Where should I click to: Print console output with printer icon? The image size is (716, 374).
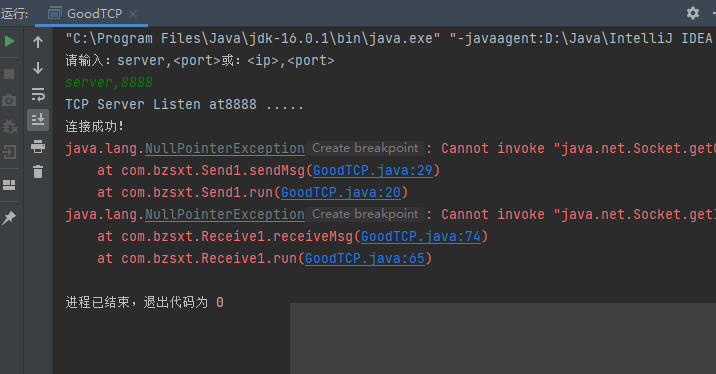pyautogui.click(x=38, y=146)
